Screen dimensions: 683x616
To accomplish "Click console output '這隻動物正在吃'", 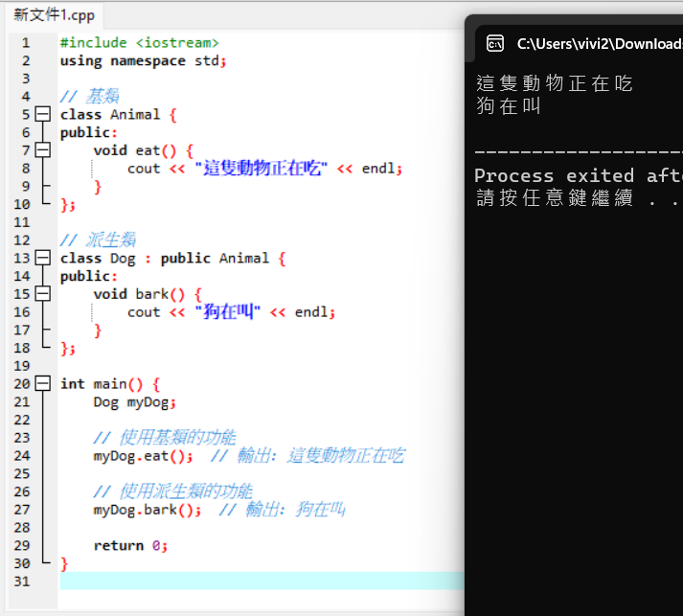I will pos(554,83).
